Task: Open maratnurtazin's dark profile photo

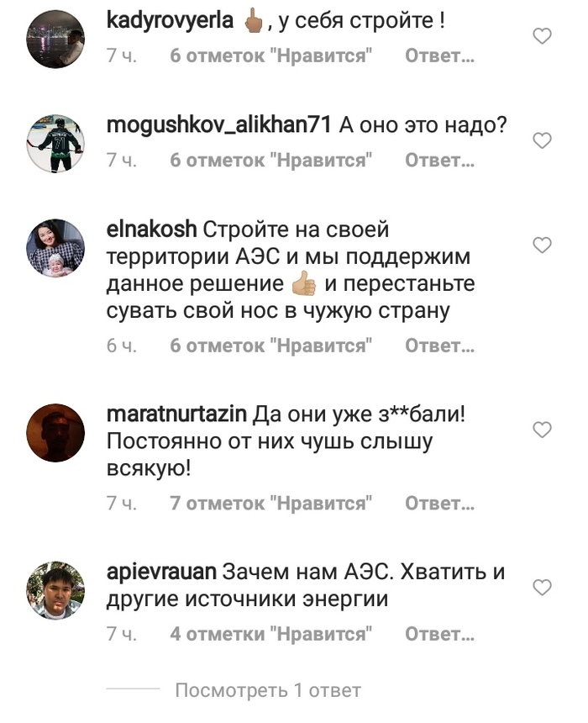Action: click(x=55, y=433)
